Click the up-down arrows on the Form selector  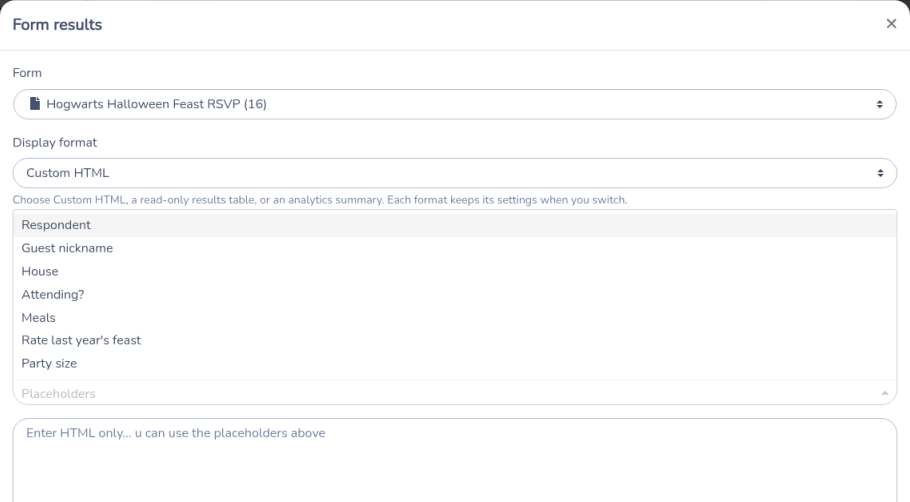point(879,104)
